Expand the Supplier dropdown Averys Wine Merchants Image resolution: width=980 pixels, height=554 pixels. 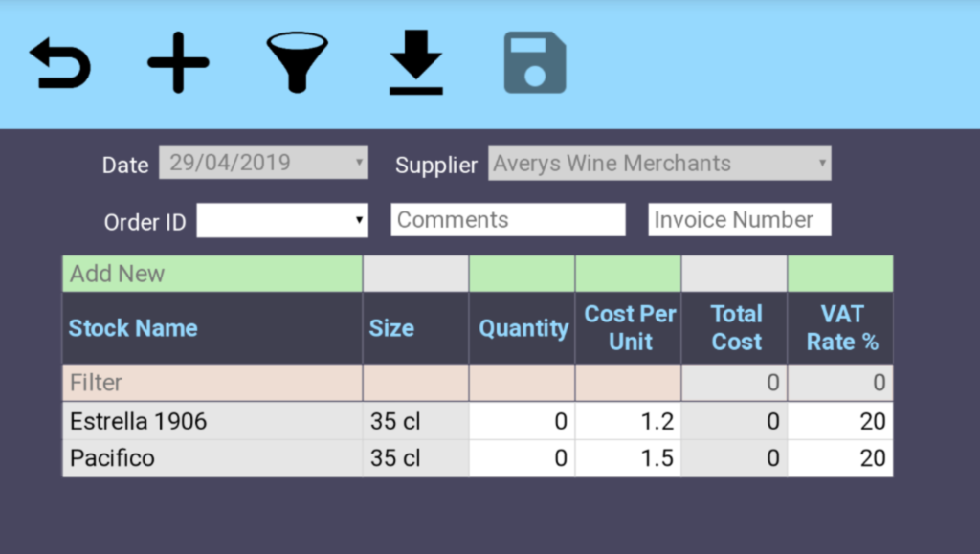[659, 163]
